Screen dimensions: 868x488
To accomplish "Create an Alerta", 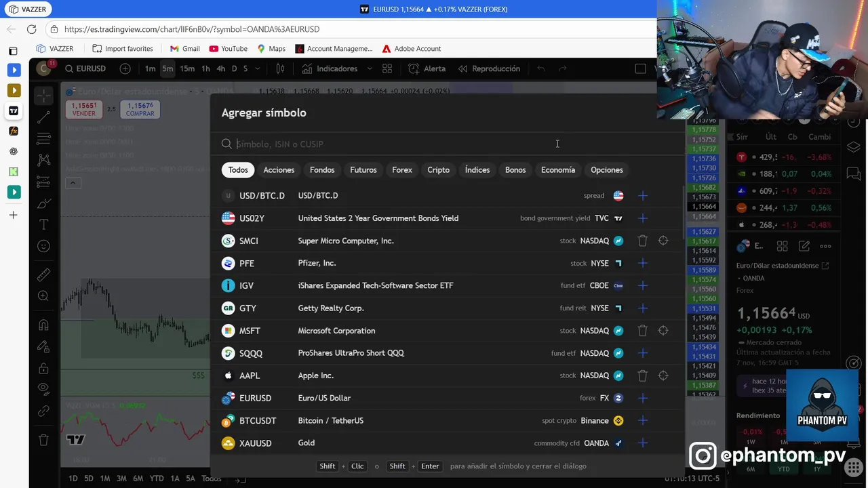I will (427, 68).
